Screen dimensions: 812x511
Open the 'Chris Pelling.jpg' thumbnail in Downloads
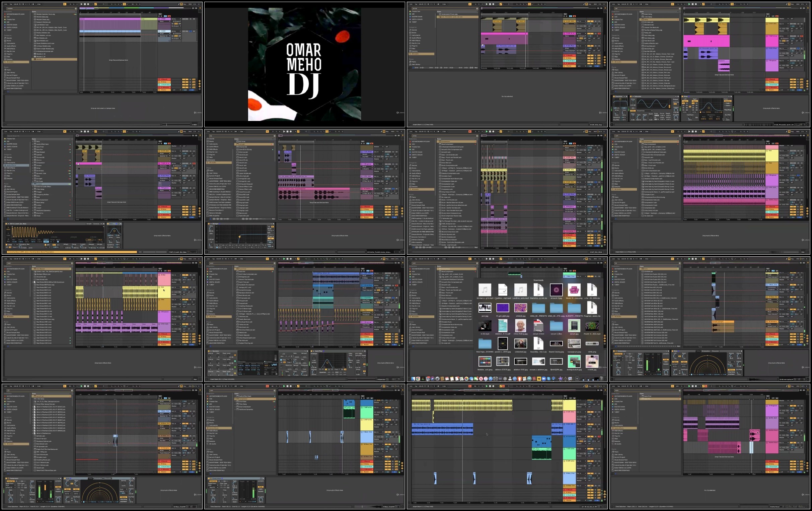coord(520,326)
